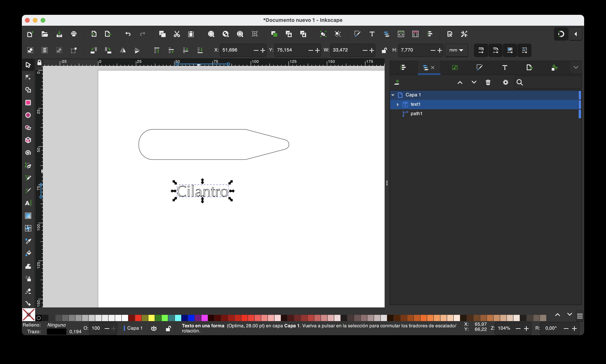Image resolution: width=606 pixels, height=364 pixels.
Task: Select the Text tool in toolbox
Action: pyautogui.click(x=28, y=203)
